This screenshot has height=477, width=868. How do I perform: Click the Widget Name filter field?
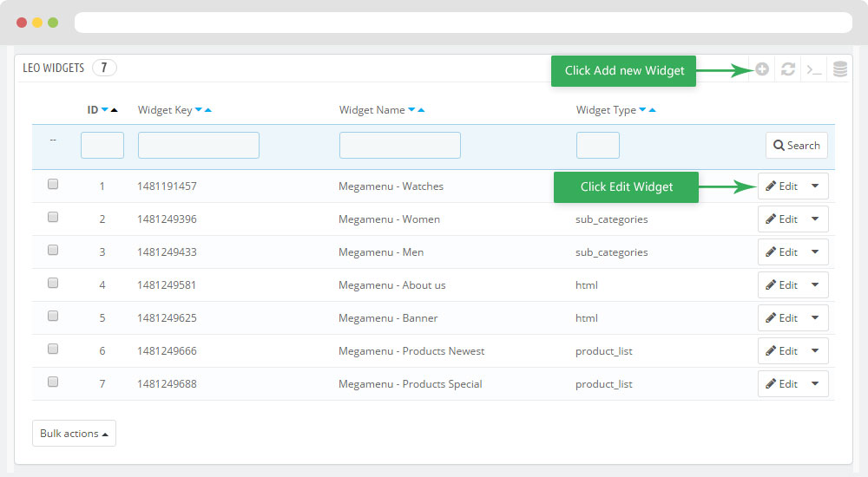coord(399,145)
